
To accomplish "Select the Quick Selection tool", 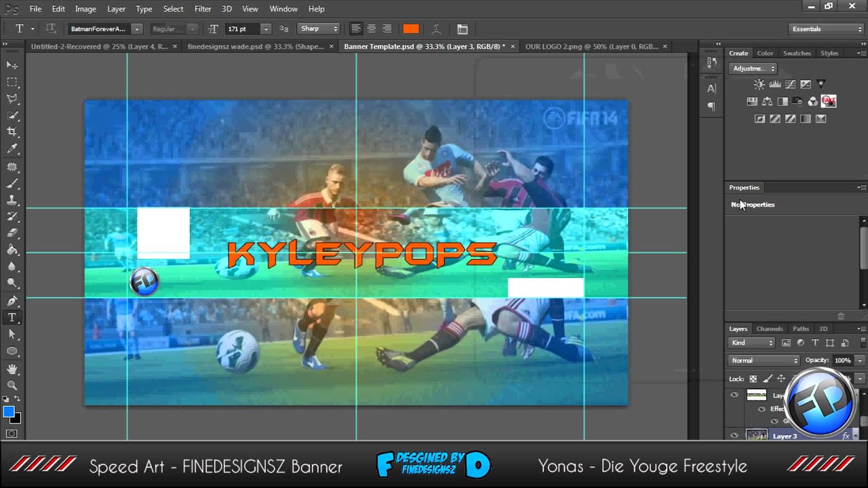I will (12, 116).
